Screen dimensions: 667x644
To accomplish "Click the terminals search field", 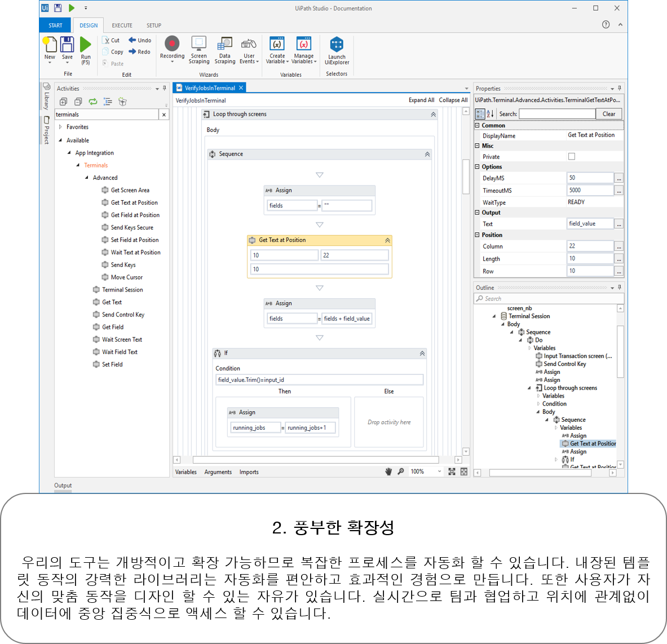I will click(107, 114).
